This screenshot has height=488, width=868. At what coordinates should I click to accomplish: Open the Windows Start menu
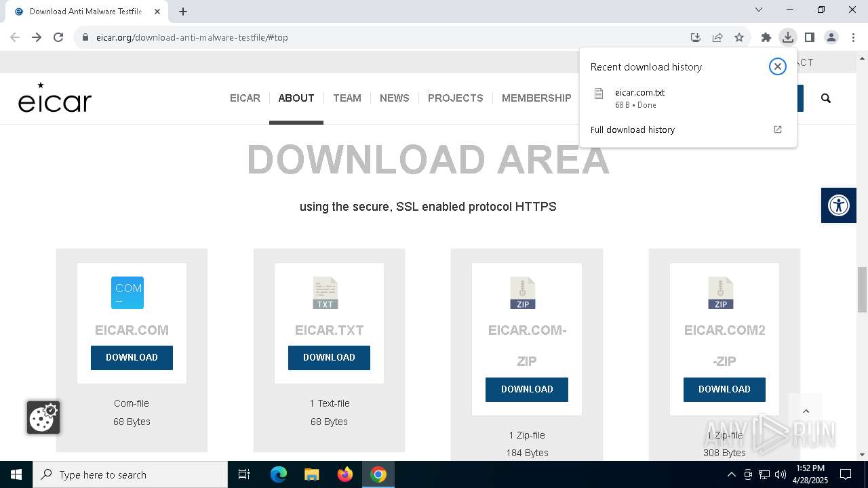coord(16,474)
